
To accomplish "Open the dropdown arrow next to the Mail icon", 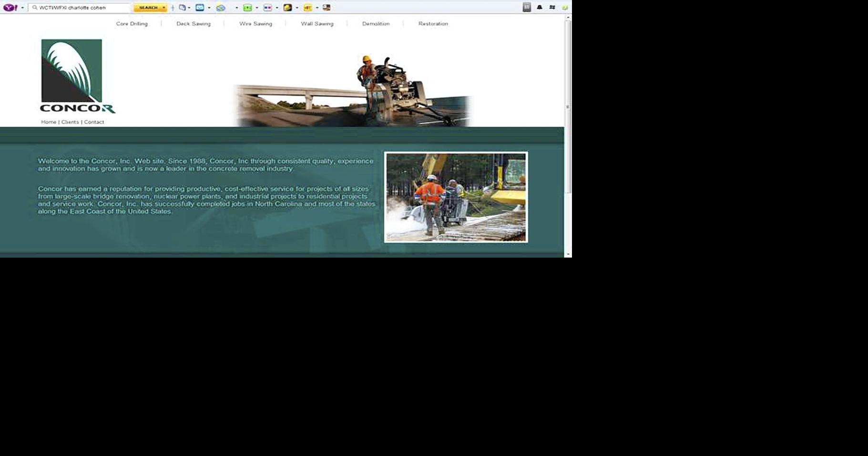I will pyautogui.click(x=208, y=7).
